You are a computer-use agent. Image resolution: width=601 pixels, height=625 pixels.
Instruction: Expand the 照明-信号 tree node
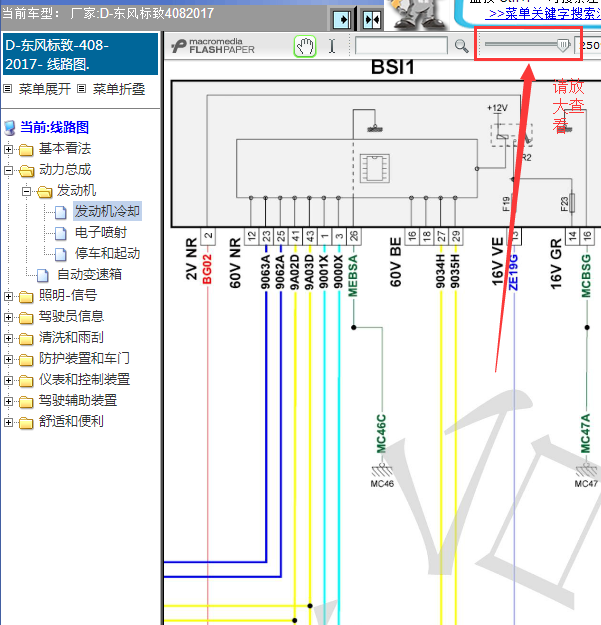[8, 296]
